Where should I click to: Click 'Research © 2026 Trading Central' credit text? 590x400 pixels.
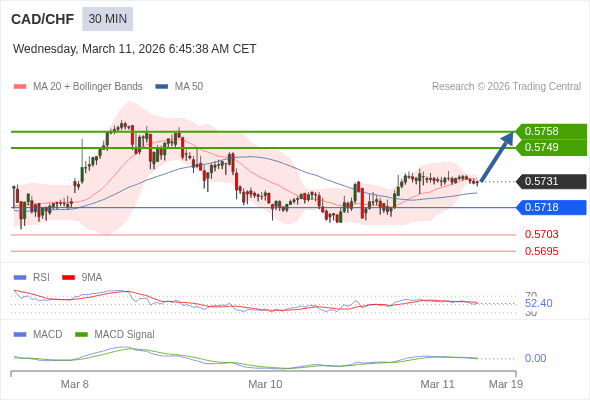click(x=506, y=87)
